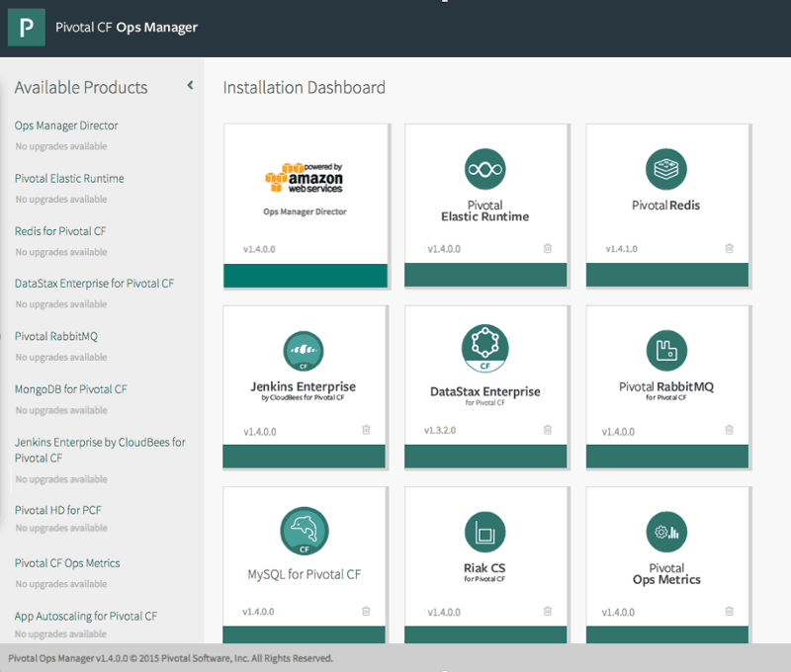Select the Pivotal Ops Metrics gear icon
This screenshot has width=791, height=672.
666,531
